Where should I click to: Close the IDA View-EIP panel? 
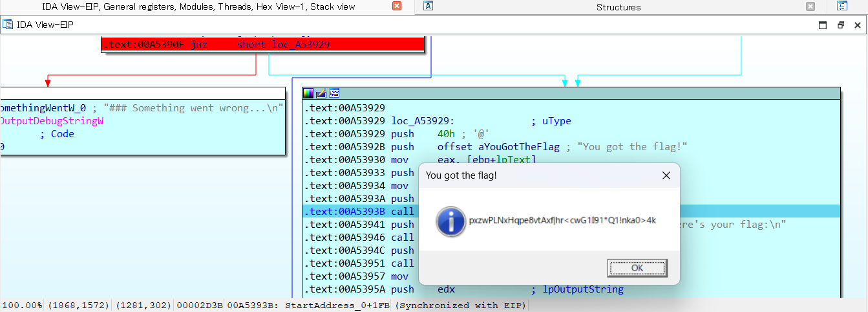pos(858,25)
